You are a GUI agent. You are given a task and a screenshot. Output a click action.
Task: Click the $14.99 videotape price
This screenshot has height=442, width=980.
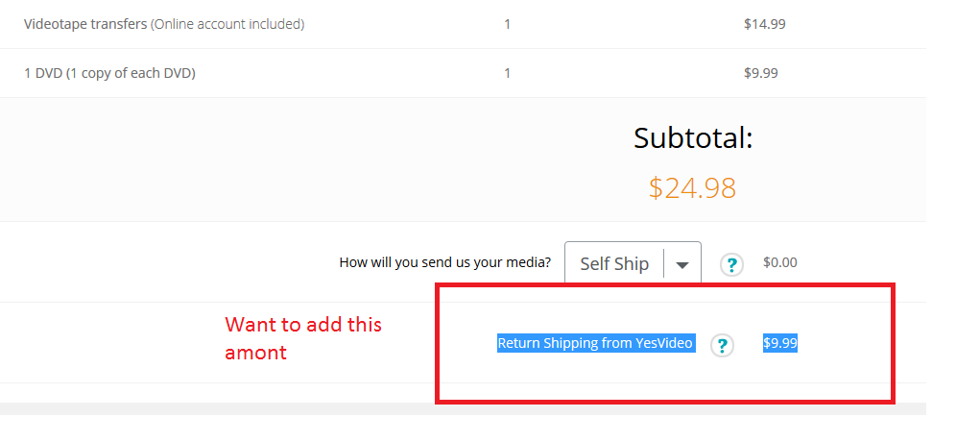pos(764,24)
